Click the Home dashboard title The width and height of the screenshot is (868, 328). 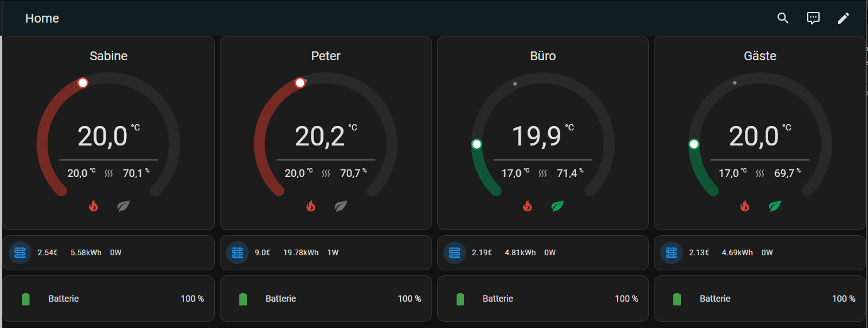[42, 18]
